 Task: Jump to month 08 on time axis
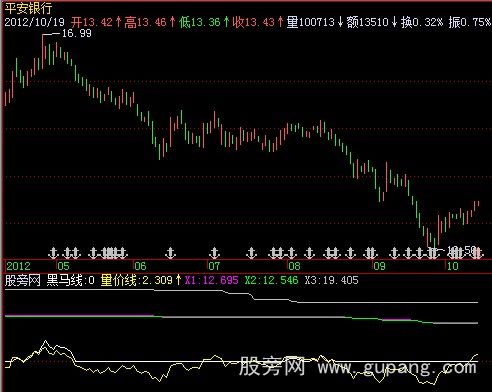tap(294, 266)
